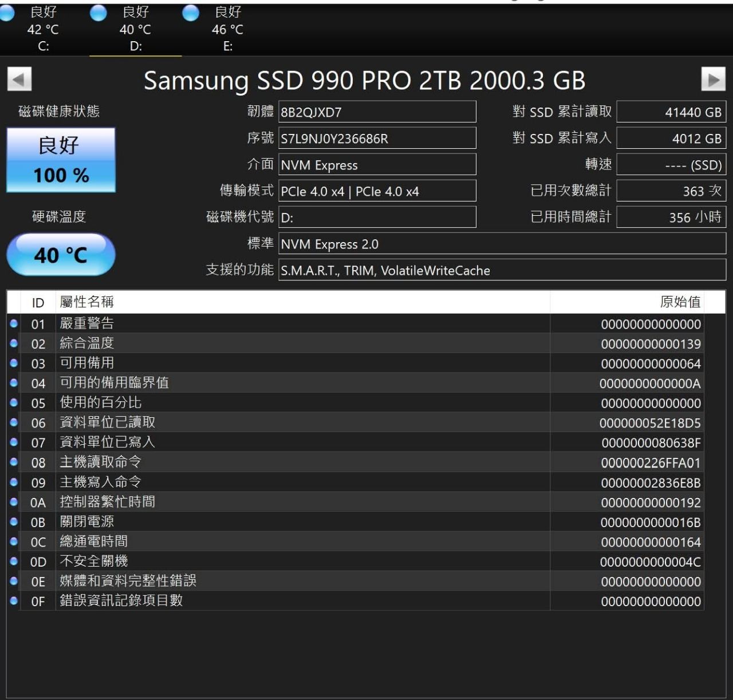Viewport: 733px width, 700px height.
Task: Click the 韌體 firmware field 8B2QJXD7
Action: click(x=377, y=112)
